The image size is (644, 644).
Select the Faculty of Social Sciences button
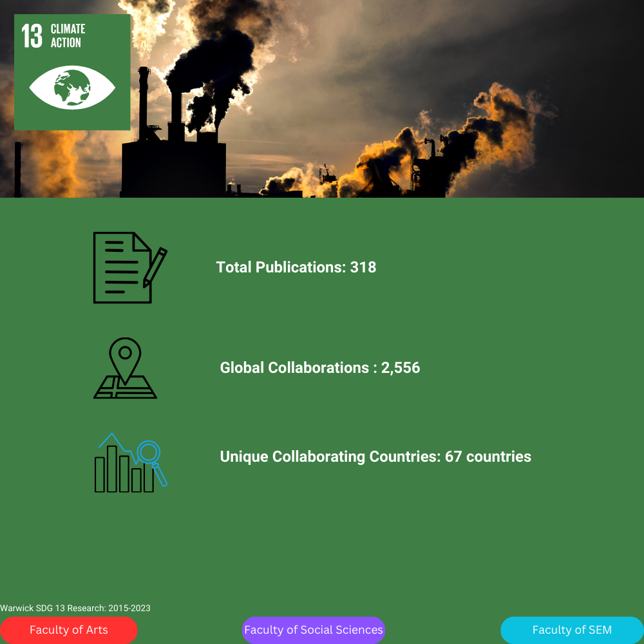[x=314, y=630]
